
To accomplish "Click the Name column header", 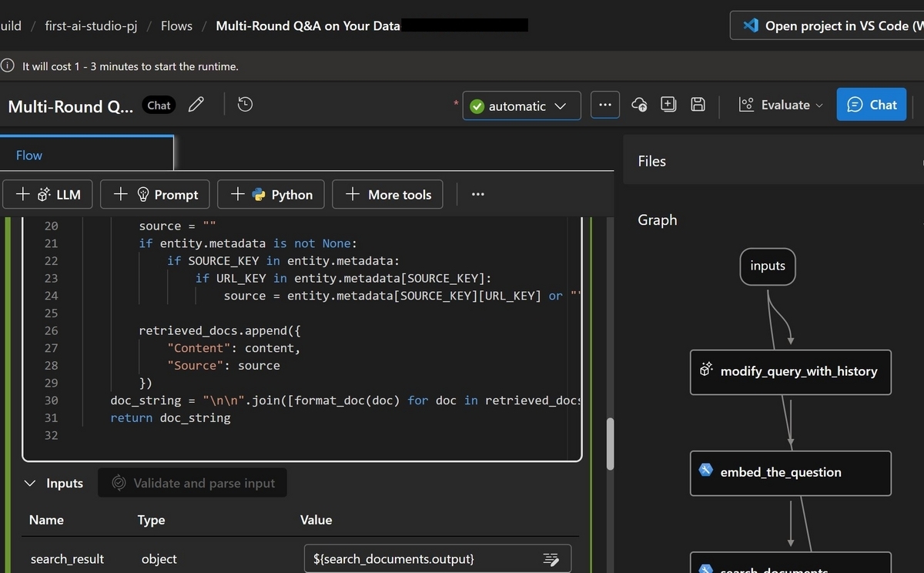I will click(46, 520).
